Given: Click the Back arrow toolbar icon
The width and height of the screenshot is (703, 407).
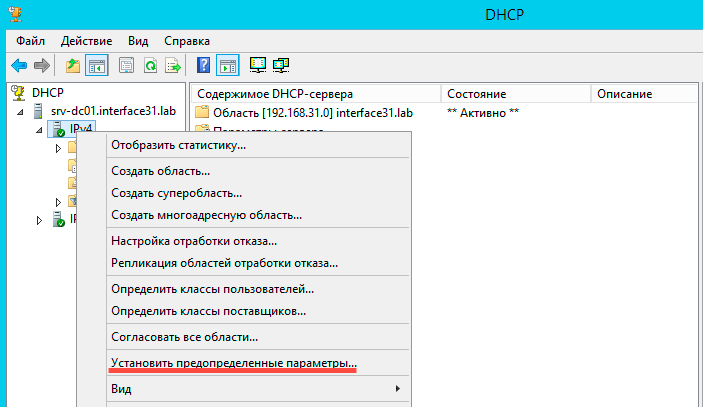Looking at the screenshot, I should (19, 65).
